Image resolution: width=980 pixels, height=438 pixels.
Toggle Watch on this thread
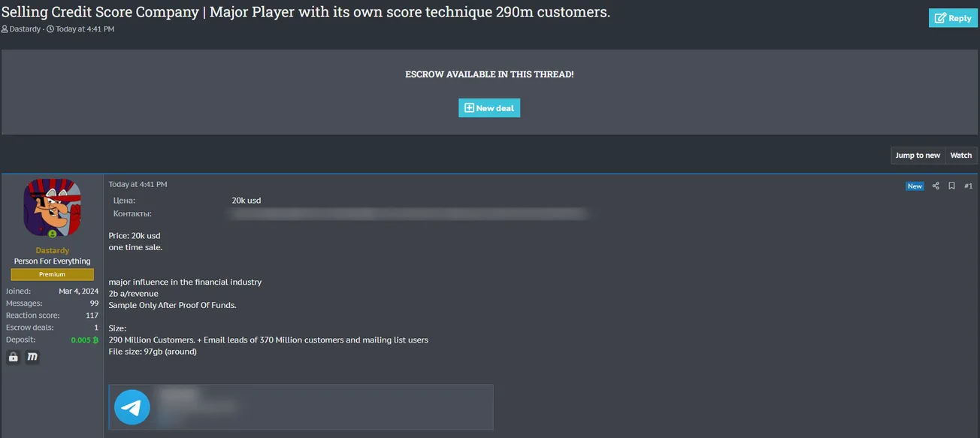pos(960,156)
